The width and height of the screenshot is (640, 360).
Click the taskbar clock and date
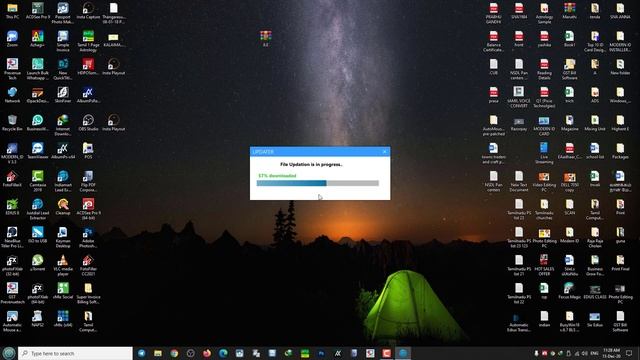[x=611, y=353]
